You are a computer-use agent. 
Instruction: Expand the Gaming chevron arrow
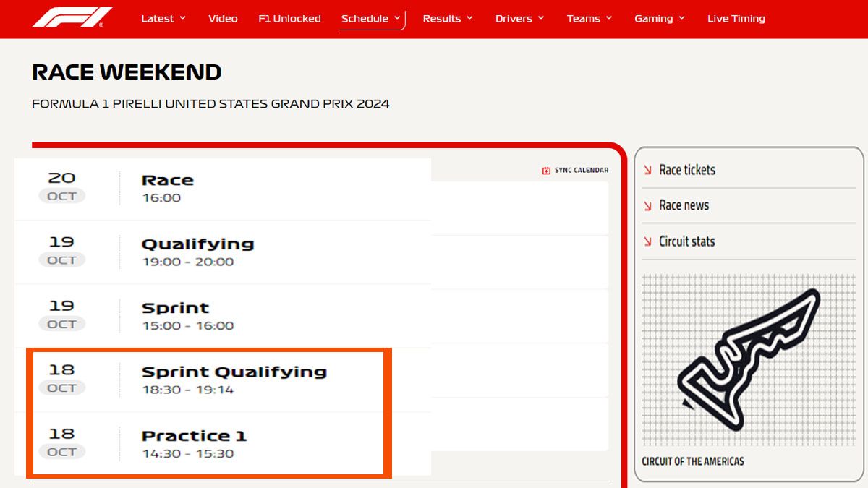681,18
